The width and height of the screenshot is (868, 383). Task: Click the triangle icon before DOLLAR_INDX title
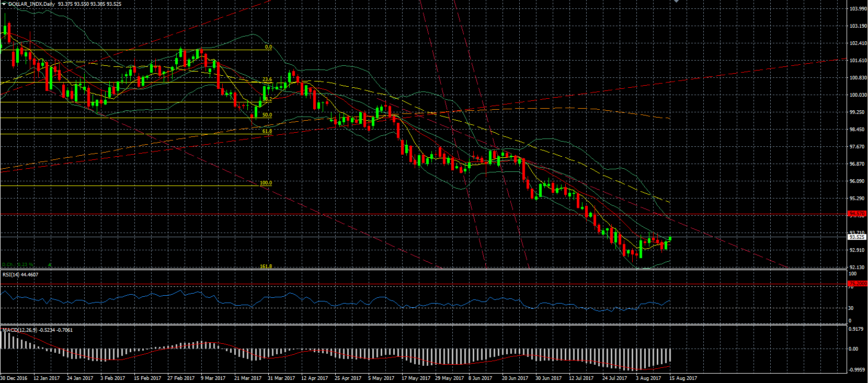4,4
